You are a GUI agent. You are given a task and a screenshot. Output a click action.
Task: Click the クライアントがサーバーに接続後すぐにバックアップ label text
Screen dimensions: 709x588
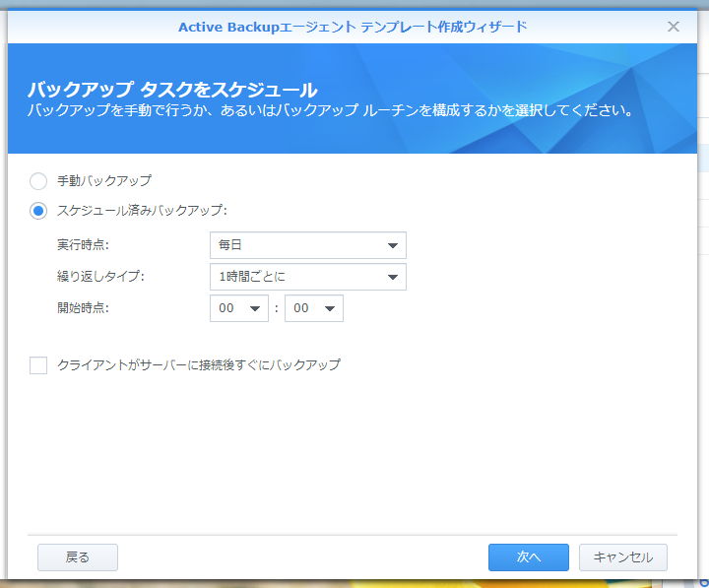pos(199,365)
